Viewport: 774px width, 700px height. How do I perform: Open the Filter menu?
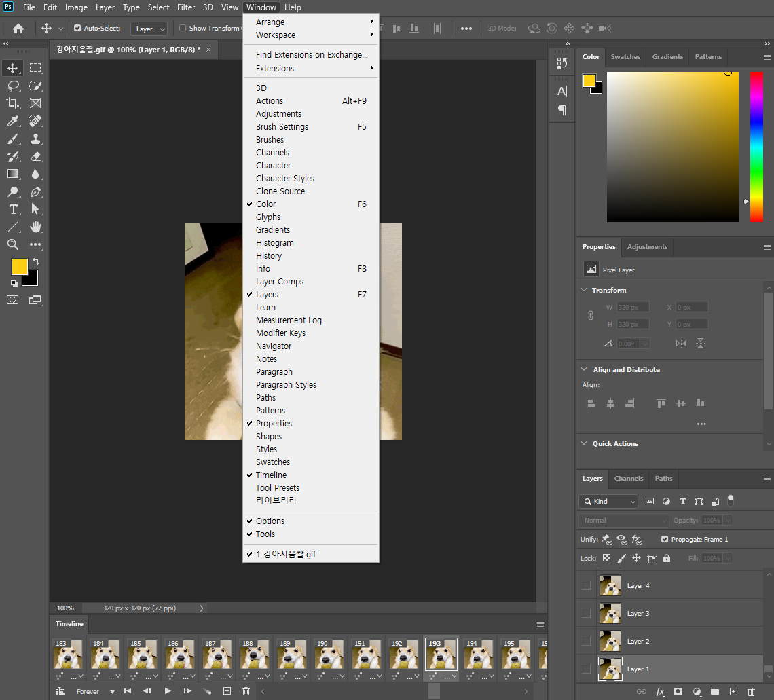(x=186, y=7)
